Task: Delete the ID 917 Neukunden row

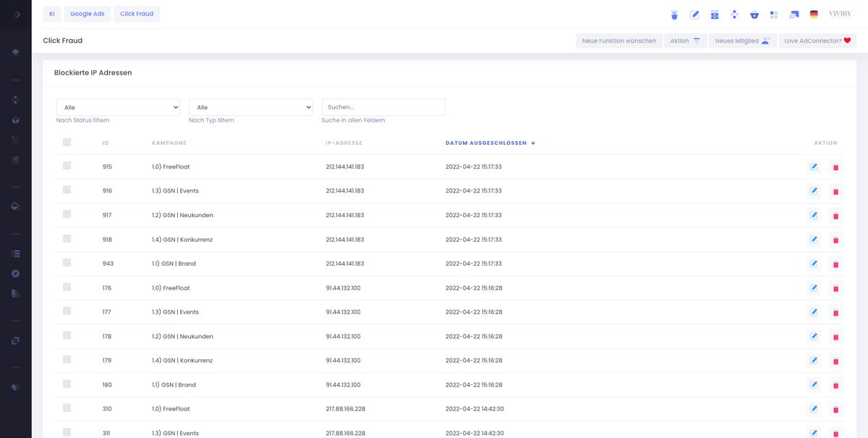Action: tap(835, 216)
